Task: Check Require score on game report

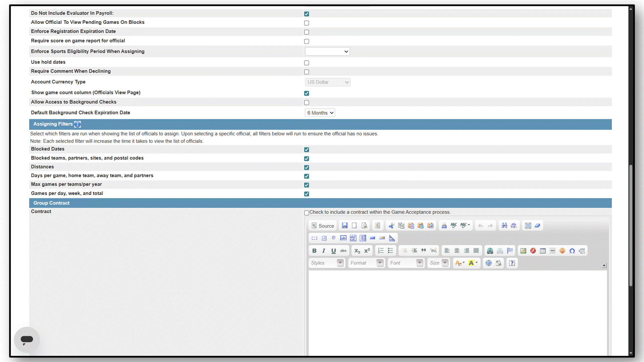Action: pyautogui.click(x=307, y=42)
